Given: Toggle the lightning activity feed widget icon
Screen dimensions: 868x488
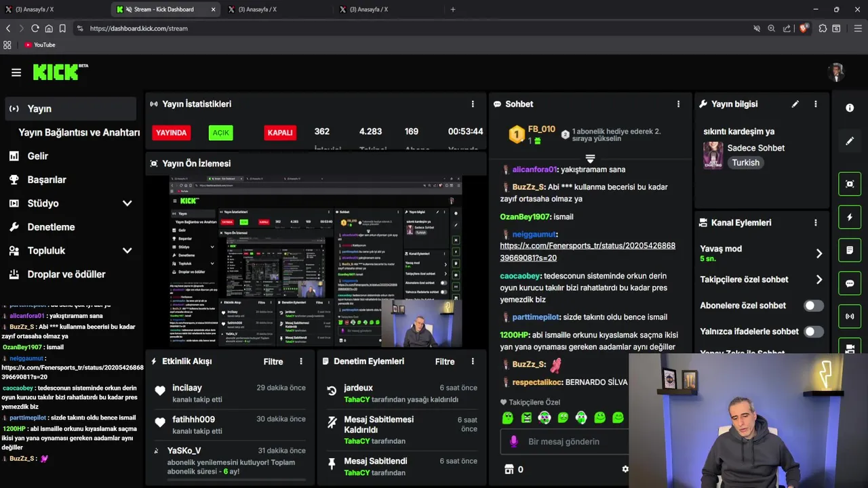Looking at the screenshot, I should (x=850, y=217).
